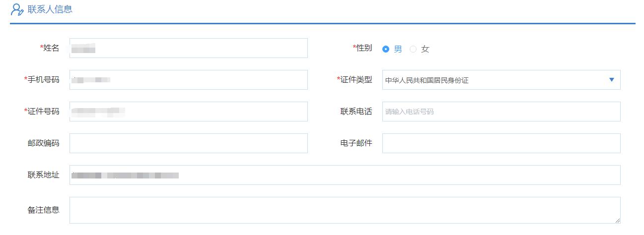Open the 证件类型 combo box
The image size is (644, 235).
click(x=494, y=80)
